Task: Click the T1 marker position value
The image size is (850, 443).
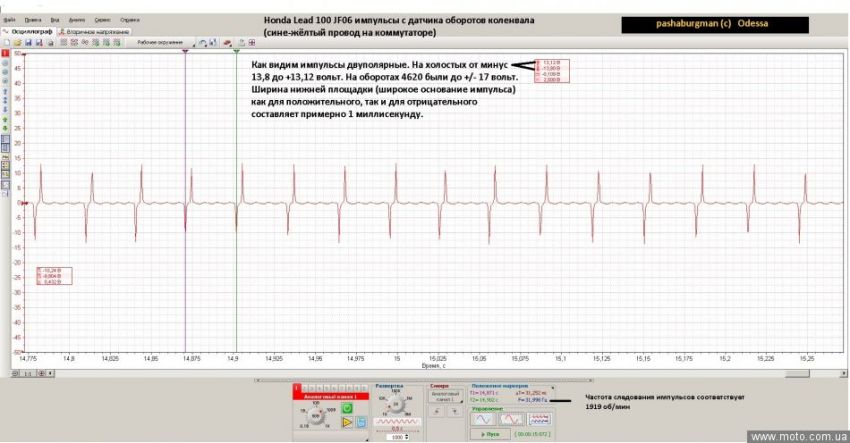Action: 484,393
